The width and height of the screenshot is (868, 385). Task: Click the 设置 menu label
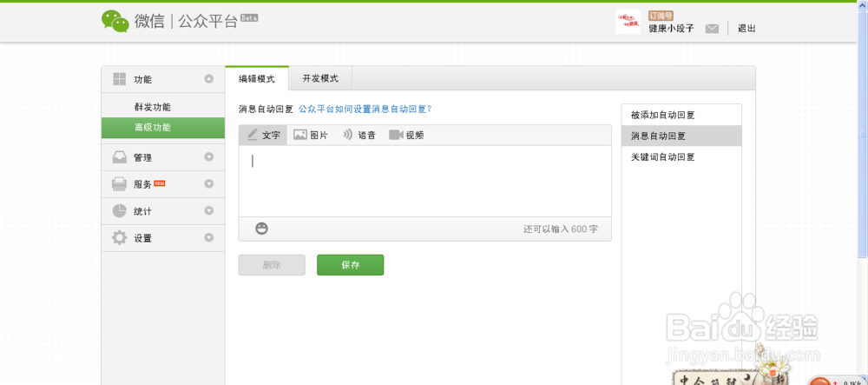pyautogui.click(x=143, y=238)
